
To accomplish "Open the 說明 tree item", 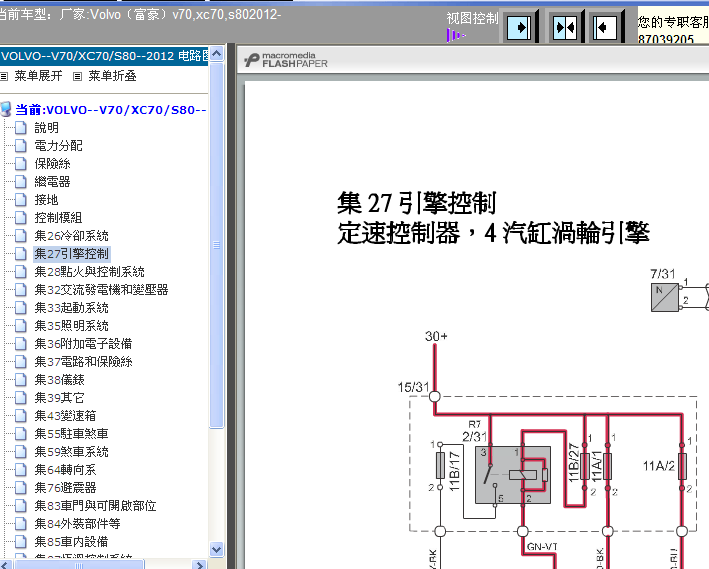I will click(x=47, y=128).
